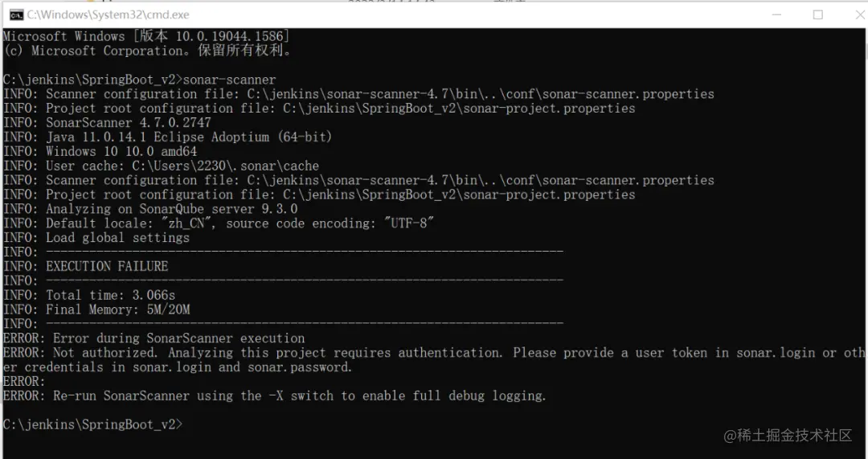868x459 pixels.
Task: Click the Not authorized error message line
Action: coord(434,353)
